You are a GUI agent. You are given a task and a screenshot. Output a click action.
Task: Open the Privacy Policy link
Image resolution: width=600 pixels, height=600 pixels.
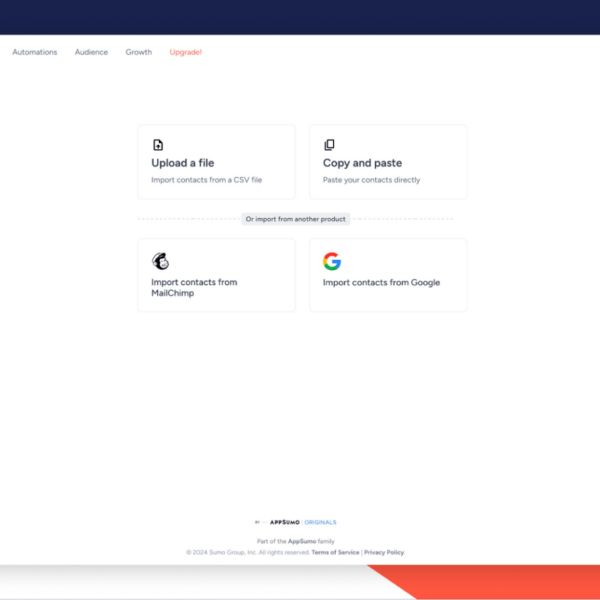click(384, 552)
